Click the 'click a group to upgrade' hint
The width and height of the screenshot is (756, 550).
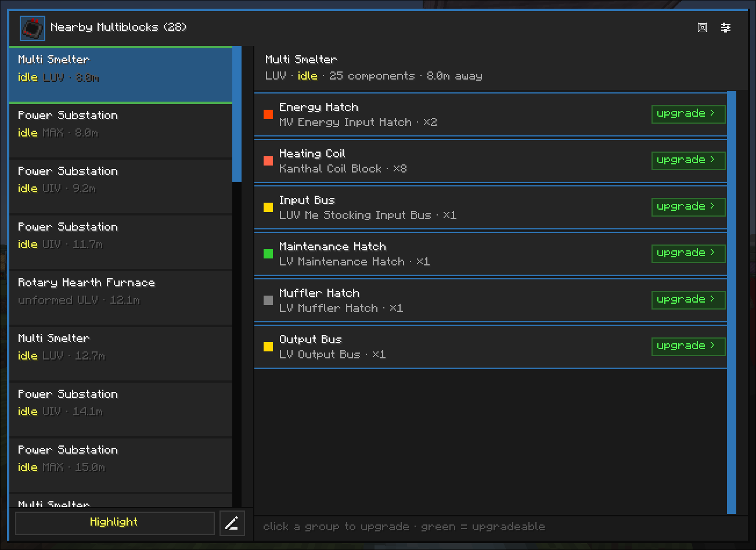[x=404, y=527]
